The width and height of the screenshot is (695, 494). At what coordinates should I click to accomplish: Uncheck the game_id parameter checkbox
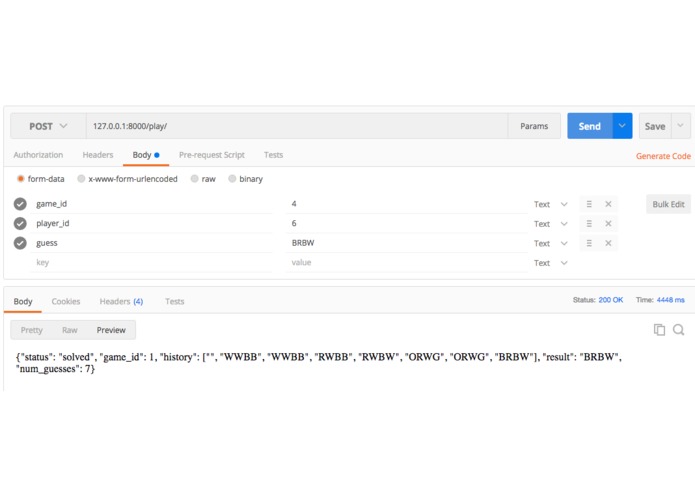click(20, 204)
